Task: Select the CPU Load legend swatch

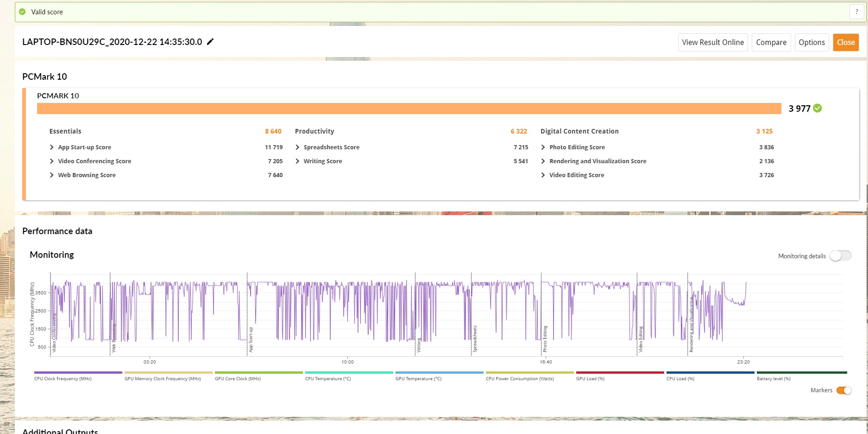Action: coord(711,372)
